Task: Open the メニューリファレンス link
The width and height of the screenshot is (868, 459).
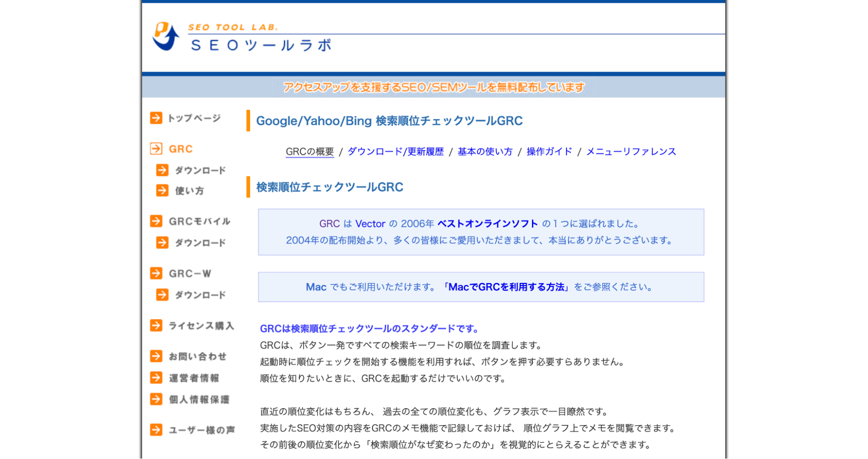Action: click(x=631, y=152)
